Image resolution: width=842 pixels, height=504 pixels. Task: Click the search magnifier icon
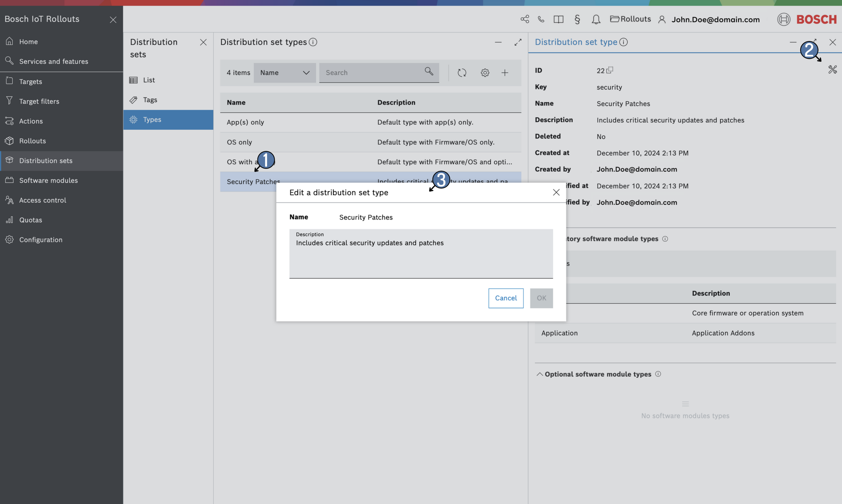click(429, 71)
